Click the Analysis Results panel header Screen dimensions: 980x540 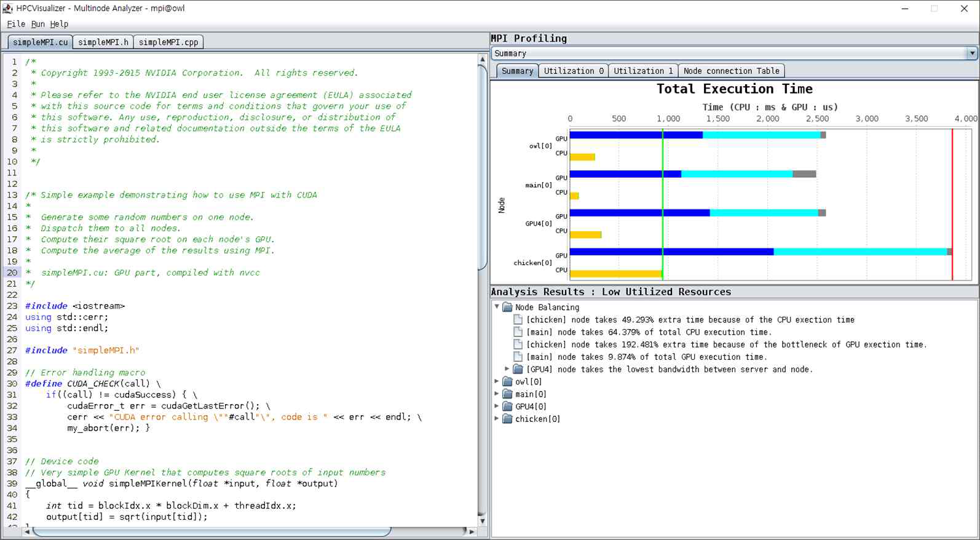coord(611,292)
